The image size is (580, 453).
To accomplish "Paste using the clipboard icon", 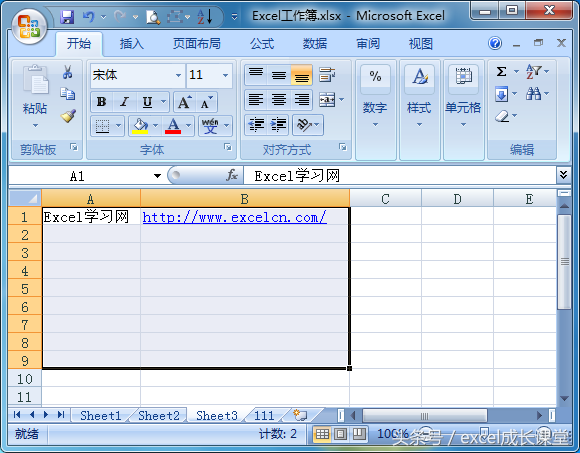I will pyautogui.click(x=35, y=80).
